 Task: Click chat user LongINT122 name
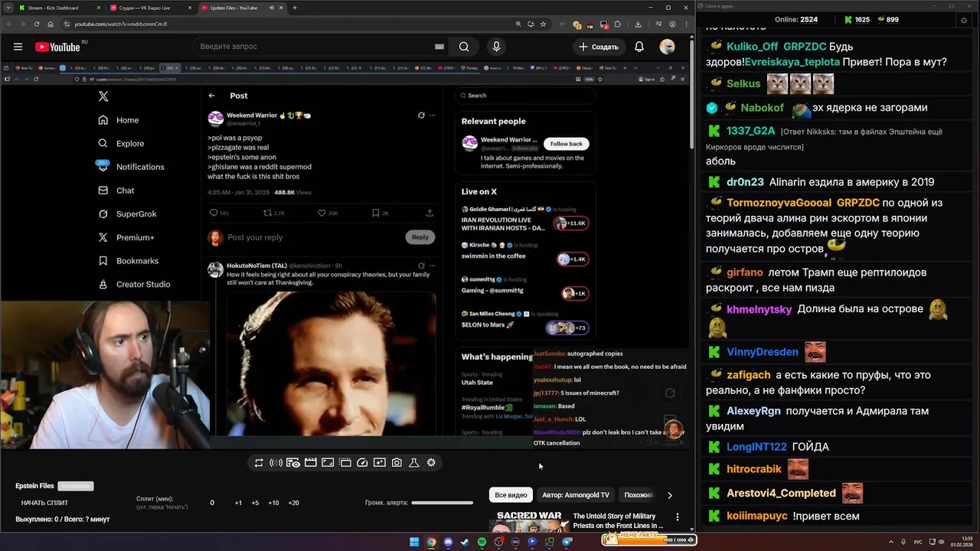pyautogui.click(x=756, y=447)
